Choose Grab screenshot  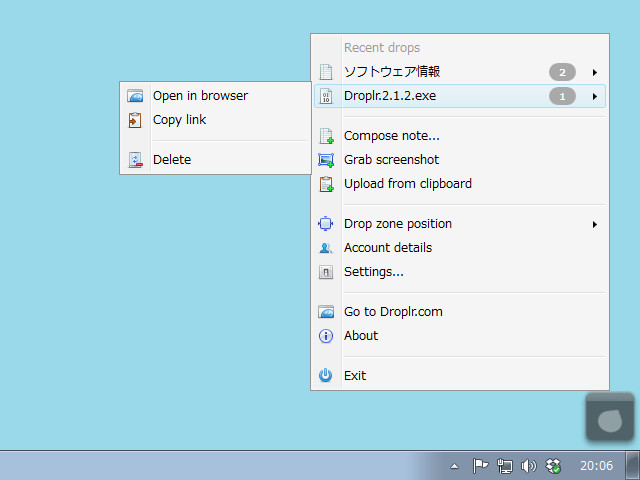pyautogui.click(x=460, y=160)
